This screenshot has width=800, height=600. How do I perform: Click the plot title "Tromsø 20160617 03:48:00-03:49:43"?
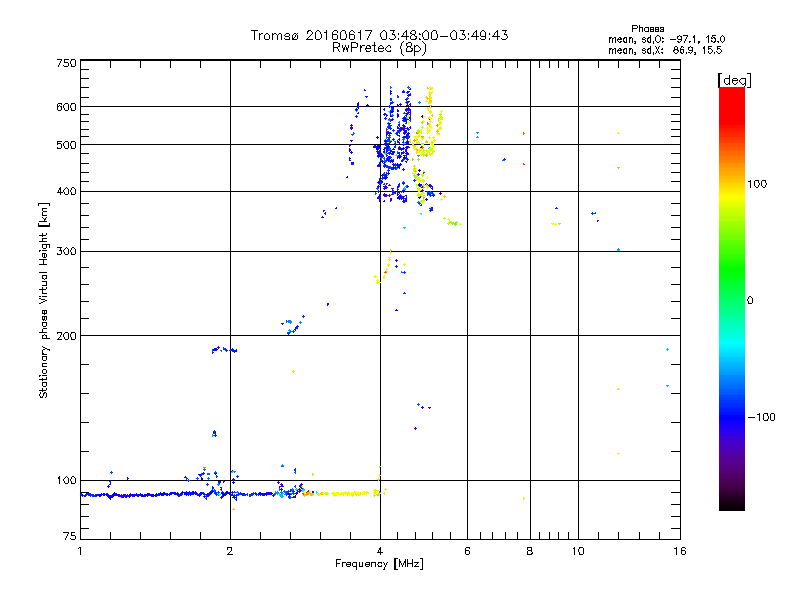379,35
